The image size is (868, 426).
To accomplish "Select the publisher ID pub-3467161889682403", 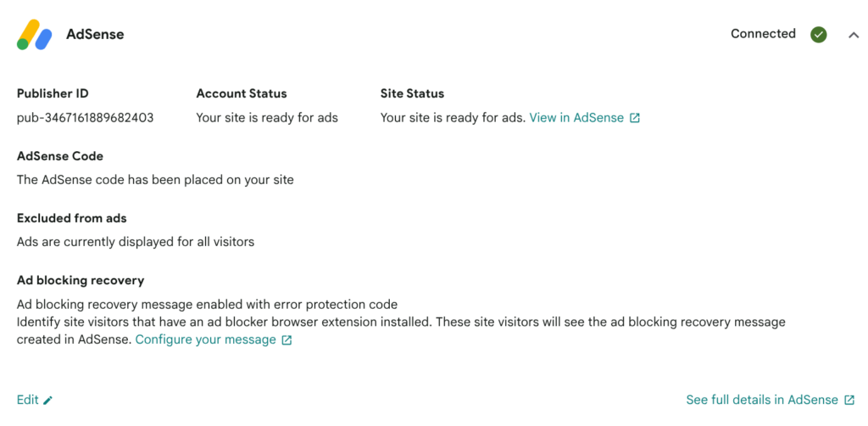I will (86, 118).
